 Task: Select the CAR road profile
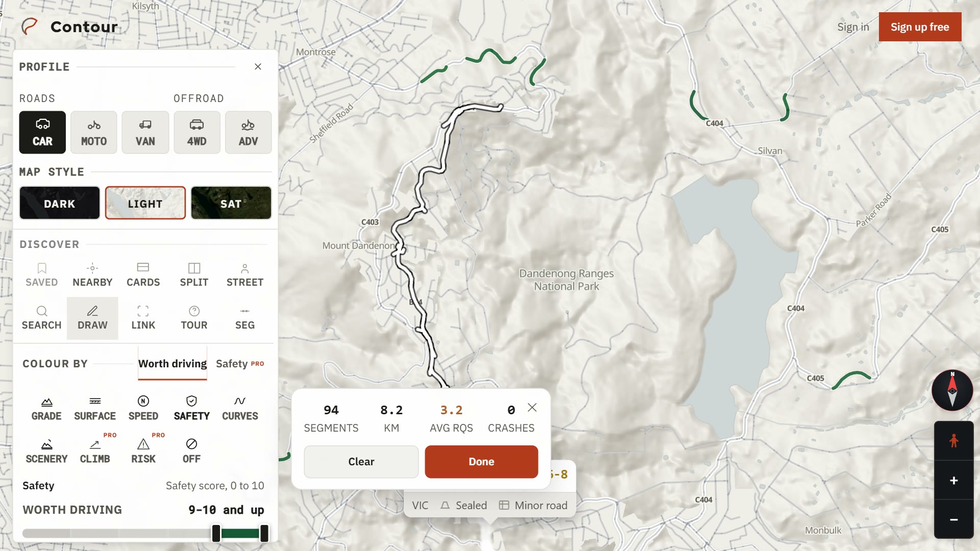[42, 132]
